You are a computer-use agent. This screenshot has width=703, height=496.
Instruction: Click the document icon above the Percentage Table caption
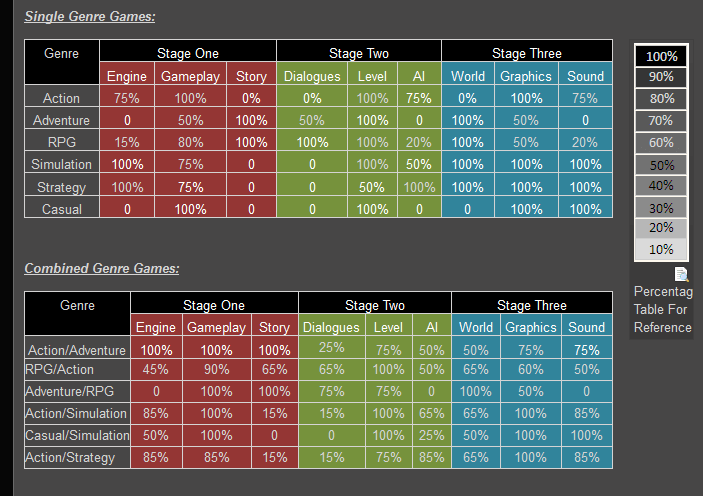click(682, 274)
